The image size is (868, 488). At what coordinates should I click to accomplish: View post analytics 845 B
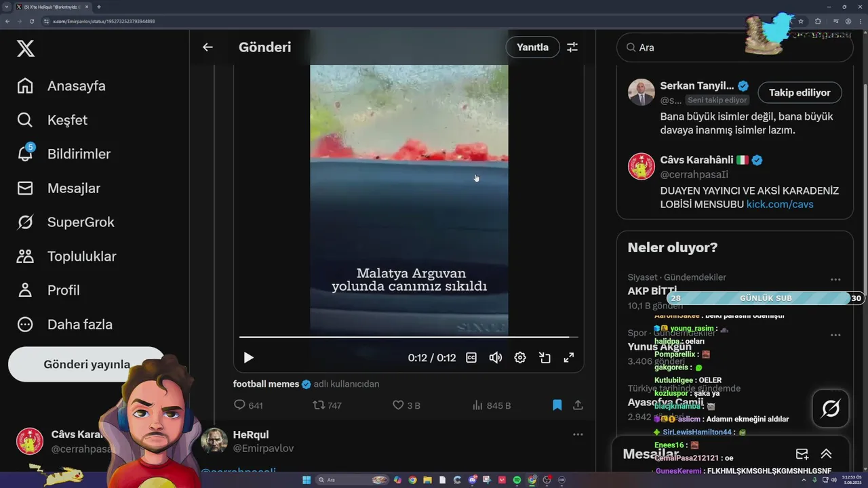491,405
